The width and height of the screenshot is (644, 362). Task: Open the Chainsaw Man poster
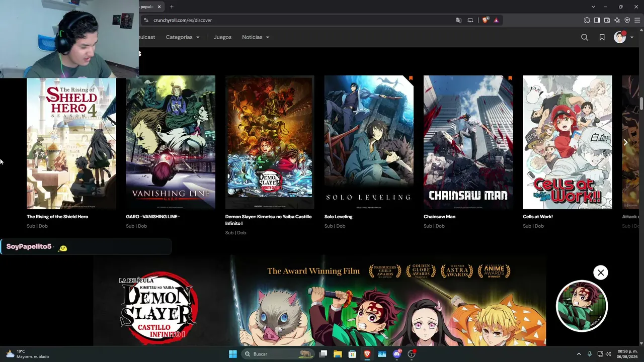[468, 142]
